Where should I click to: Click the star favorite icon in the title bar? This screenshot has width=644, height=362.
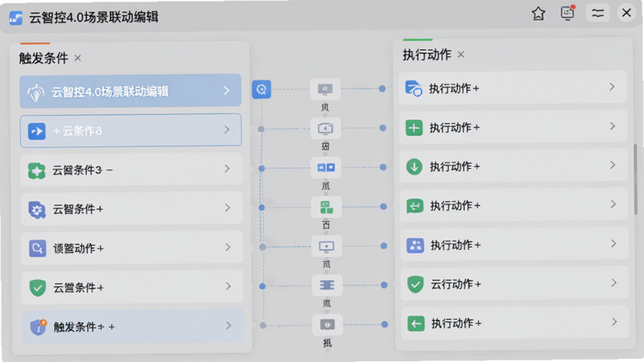click(x=539, y=14)
